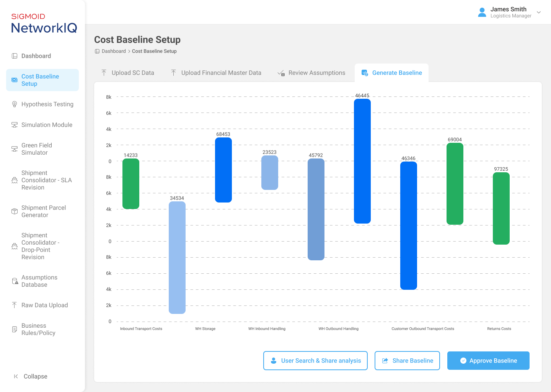Click the Hypothesis Testing lightbulb icon
This screenshot has width=551, height=392.
pyautogui.click(x=15, y=104)
